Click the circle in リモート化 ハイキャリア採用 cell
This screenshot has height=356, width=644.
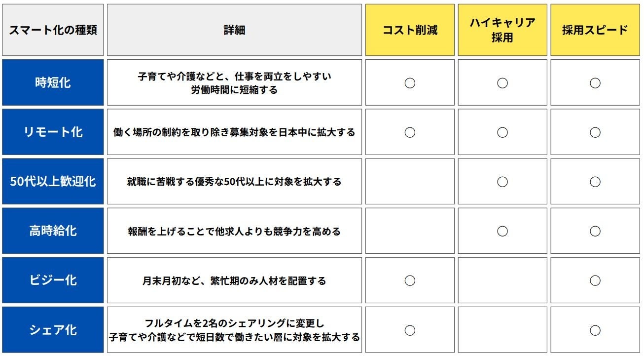pyautogui.click(x=502, y=132)
